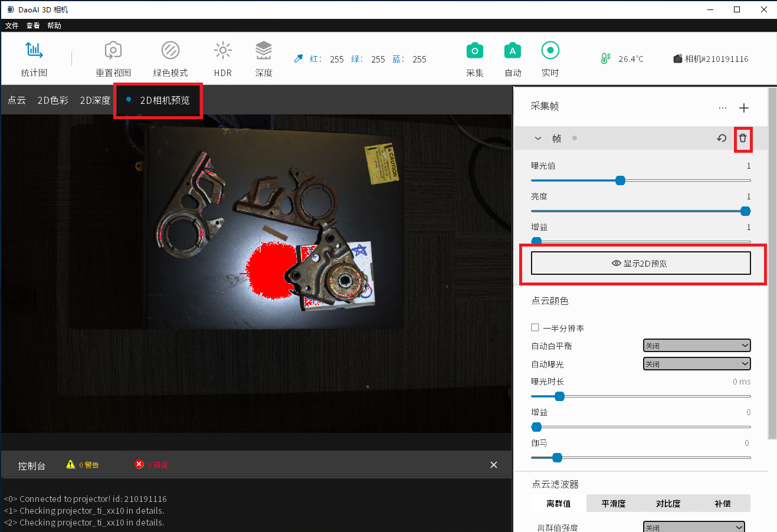Screen dimensions: 777x532
Task: Click the 'Connected to projector!' log line
Action: [x=85, y=499]
